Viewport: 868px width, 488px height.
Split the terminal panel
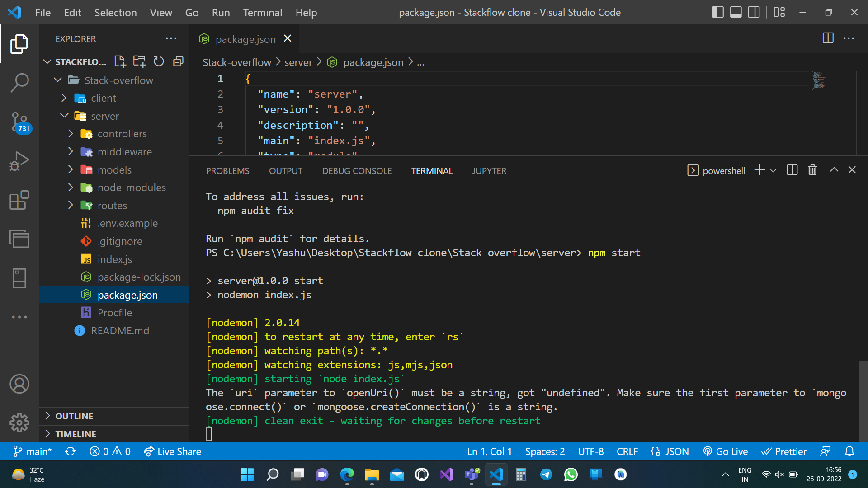click(x=792, y=170)
